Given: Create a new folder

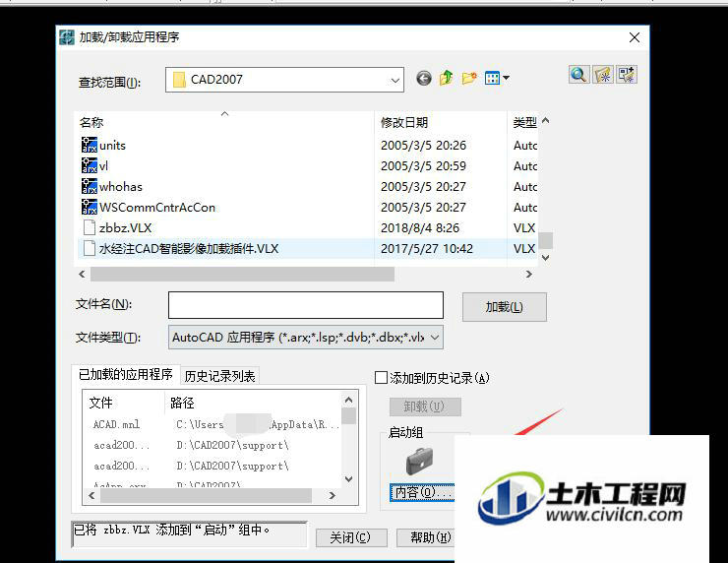Looking at the screenshot, I should (x=469, y=78).
